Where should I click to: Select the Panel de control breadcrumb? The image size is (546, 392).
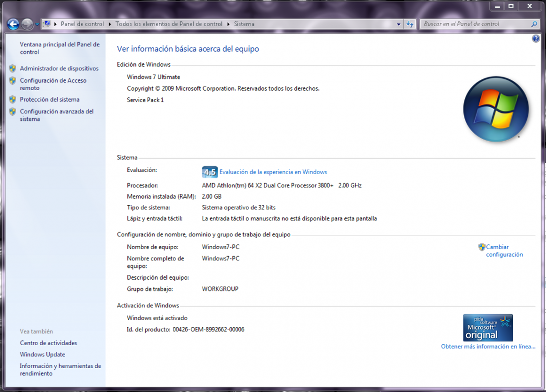tap(82, 24)
